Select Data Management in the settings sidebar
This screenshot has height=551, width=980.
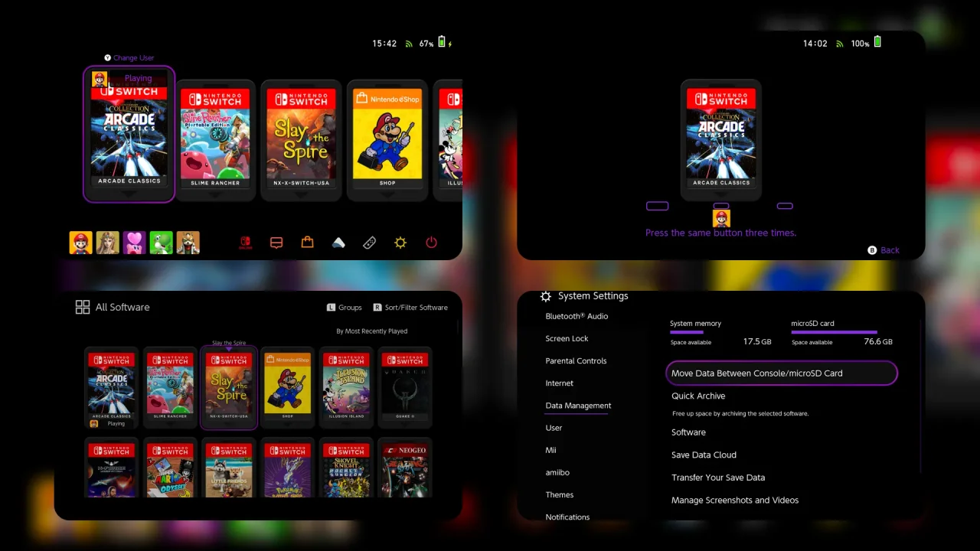coord(578,406)
